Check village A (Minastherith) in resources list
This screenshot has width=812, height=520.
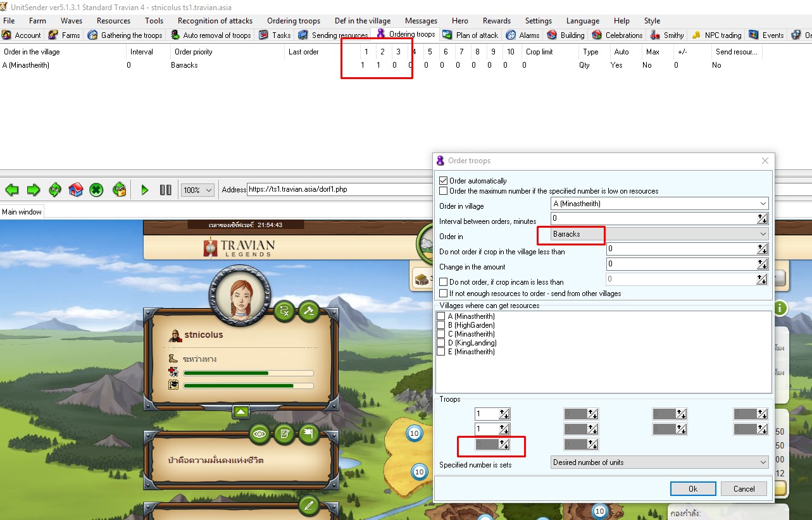[441, 316]
